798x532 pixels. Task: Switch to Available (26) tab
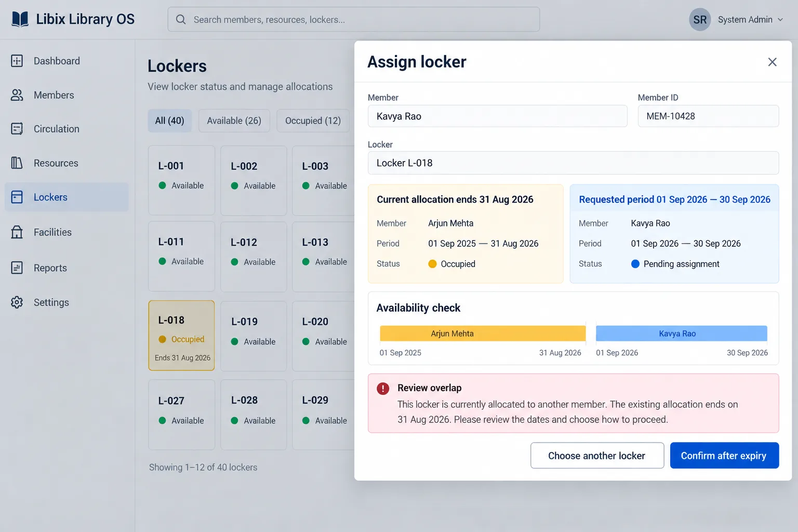[x=234, y=121]
